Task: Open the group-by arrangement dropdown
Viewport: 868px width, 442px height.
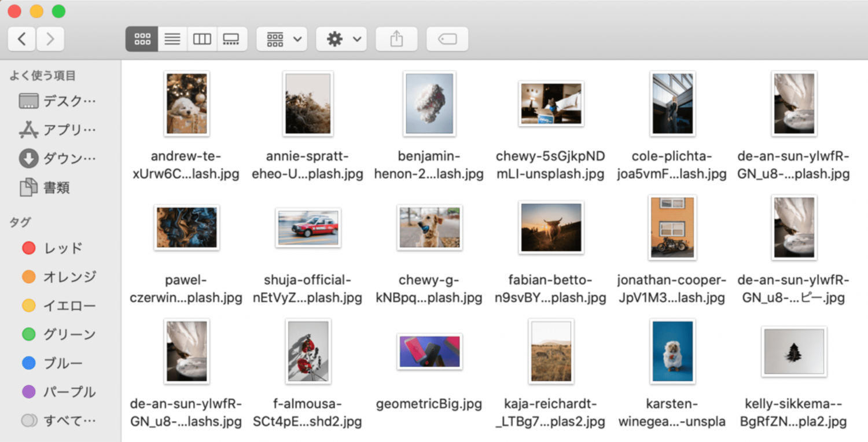Action: (282, 39)
